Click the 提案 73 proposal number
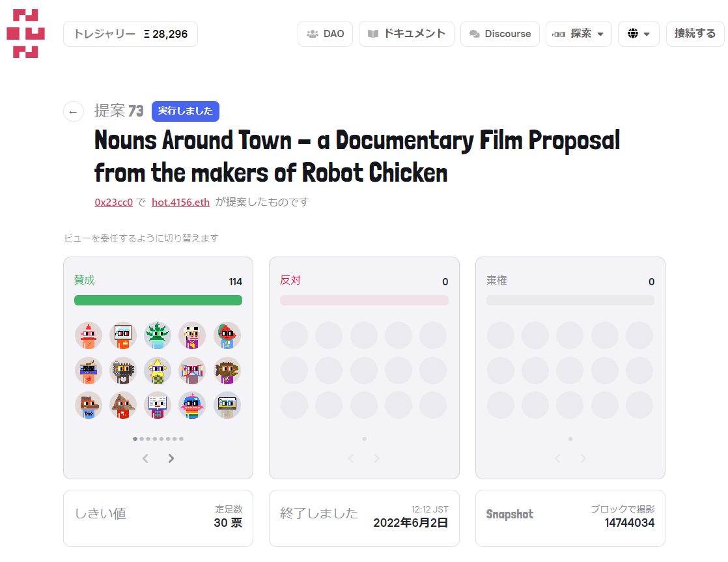The image size is (728, 562). [119, 111]
